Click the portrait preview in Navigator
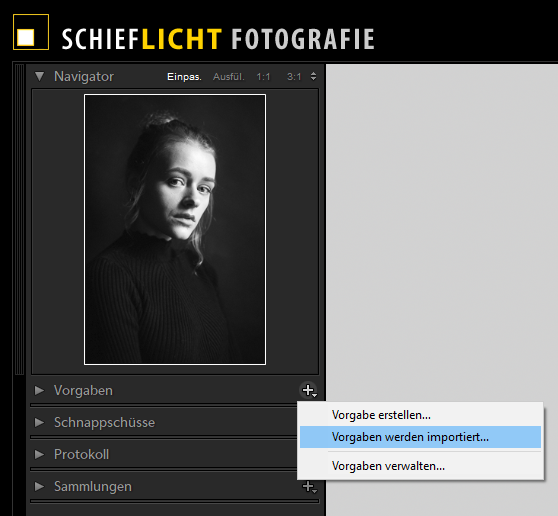Screen dimensions: 558x516 (x=175, y=230)
